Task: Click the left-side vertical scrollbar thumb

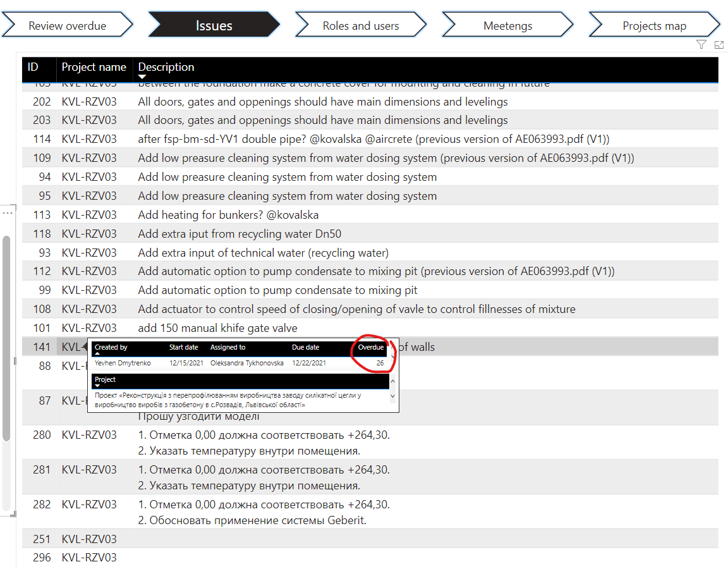Action: click(6, 338)
